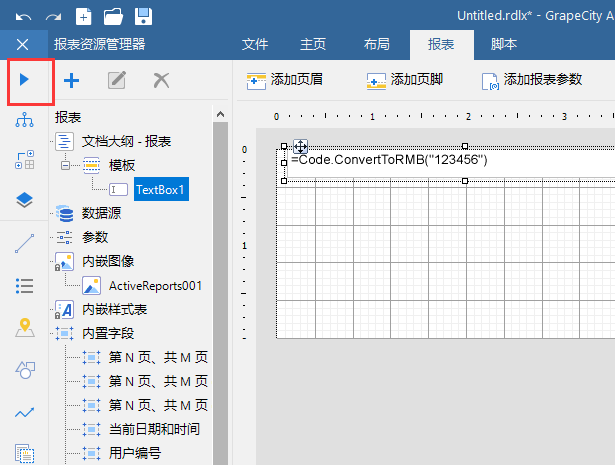Image resolution: width=615 pixels, height=465 pixels.
Task: Select the Line tool in sidebar
Action: (24, 243)
